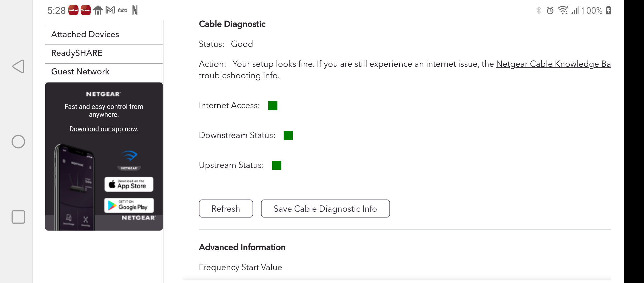
Task: Click Download our app now link
Action: [x=104, y=129]
